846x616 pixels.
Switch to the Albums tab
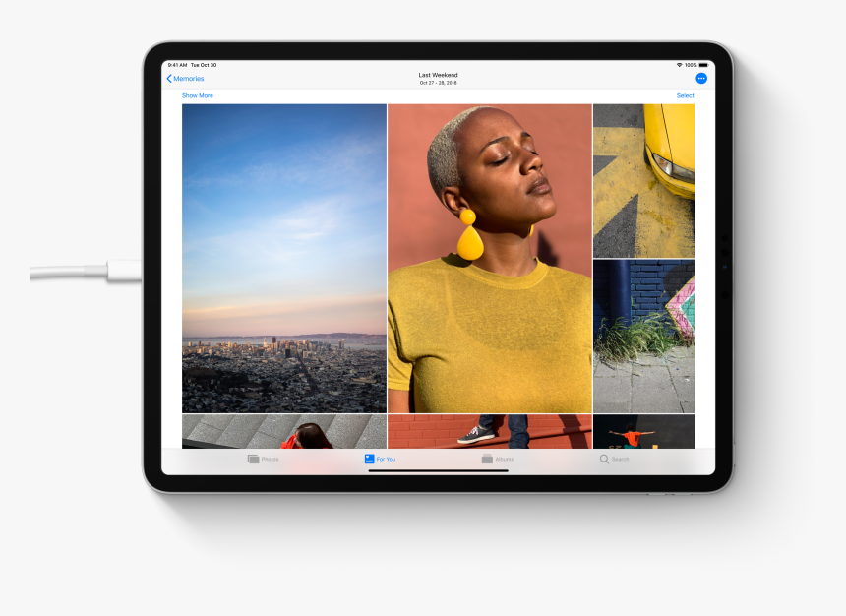coord(497,459)
